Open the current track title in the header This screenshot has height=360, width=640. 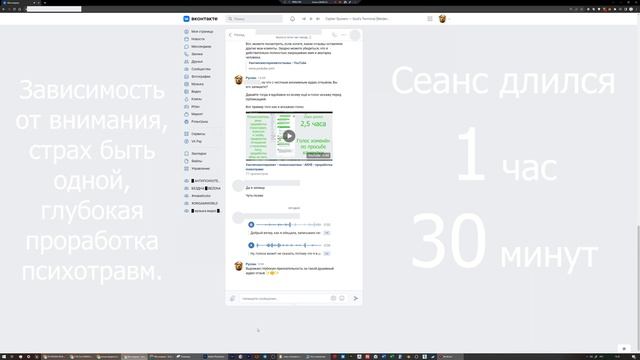357,19
